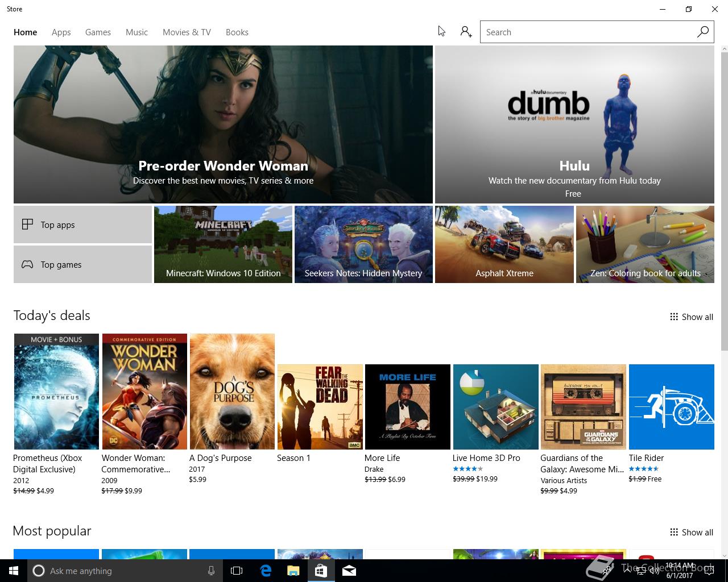Click the Cortana microphone icon

pos(211,571)
